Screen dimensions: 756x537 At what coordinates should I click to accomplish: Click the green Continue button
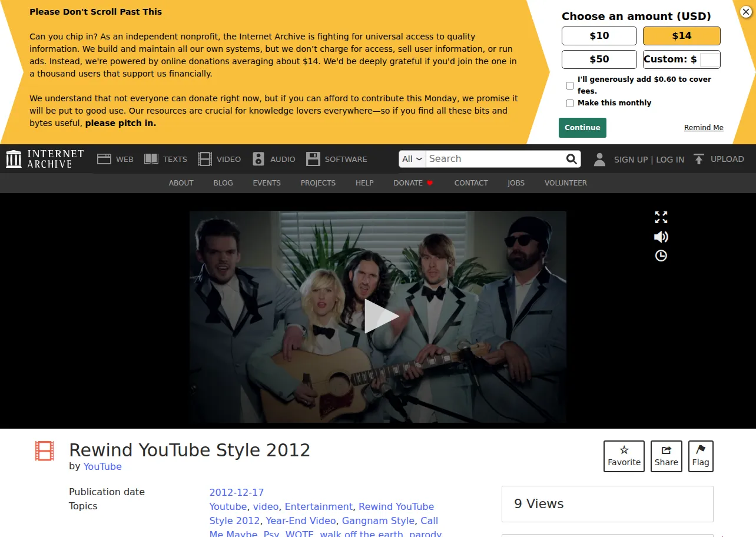pos(582,128)
